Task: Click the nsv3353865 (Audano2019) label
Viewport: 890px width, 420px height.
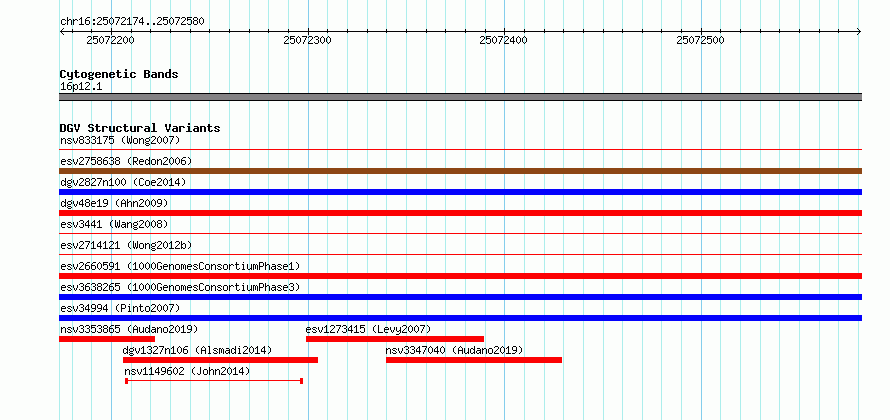Action: pyautogui.click(x=129, y=329)
